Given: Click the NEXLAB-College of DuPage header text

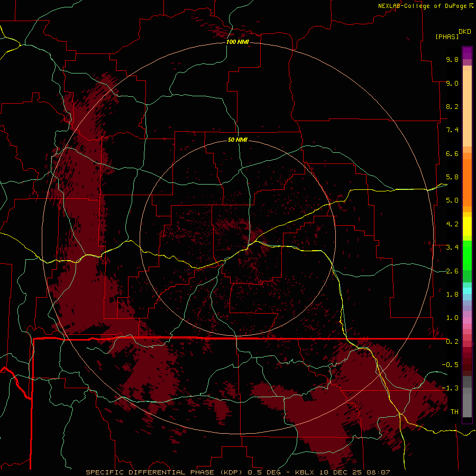Looking at the screenshot, I should (x=423, y=6).
